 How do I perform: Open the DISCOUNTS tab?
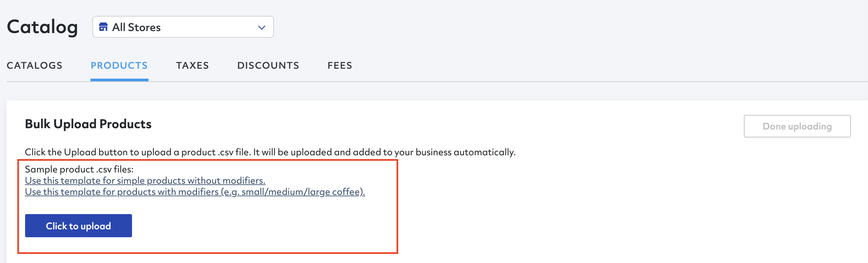pyautogui.click(x=268, y=65)
